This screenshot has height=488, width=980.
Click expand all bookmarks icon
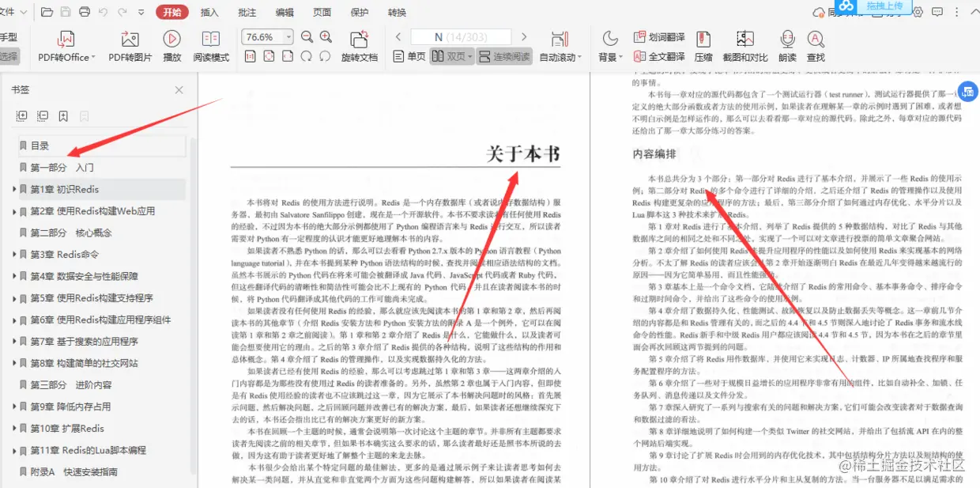[x=22, y=115]
